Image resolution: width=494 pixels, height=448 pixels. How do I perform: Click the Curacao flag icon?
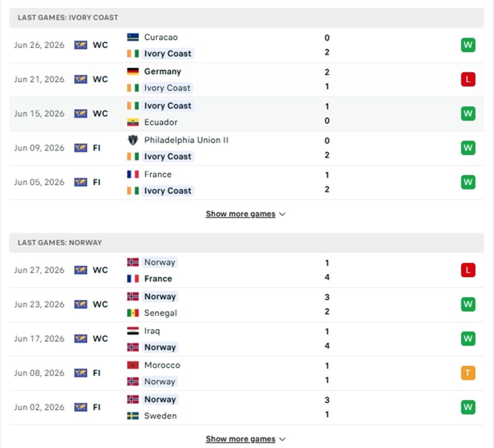click(x=133, y=37)
